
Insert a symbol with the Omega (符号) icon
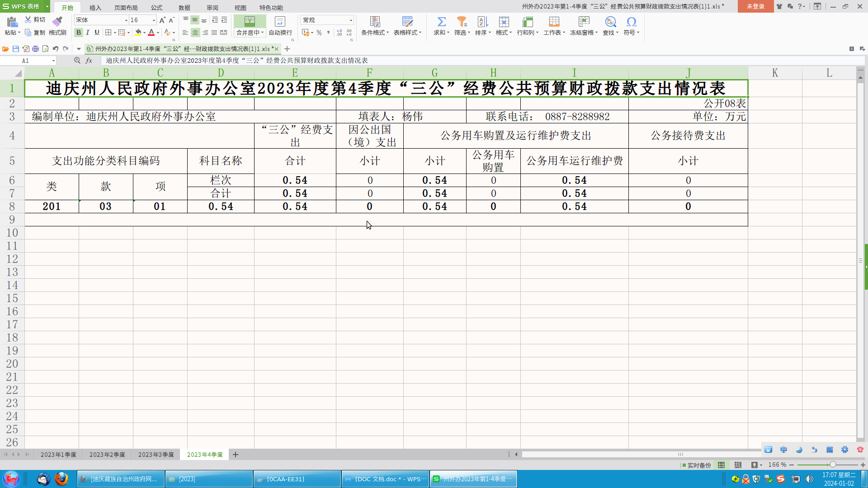point(631,22)
